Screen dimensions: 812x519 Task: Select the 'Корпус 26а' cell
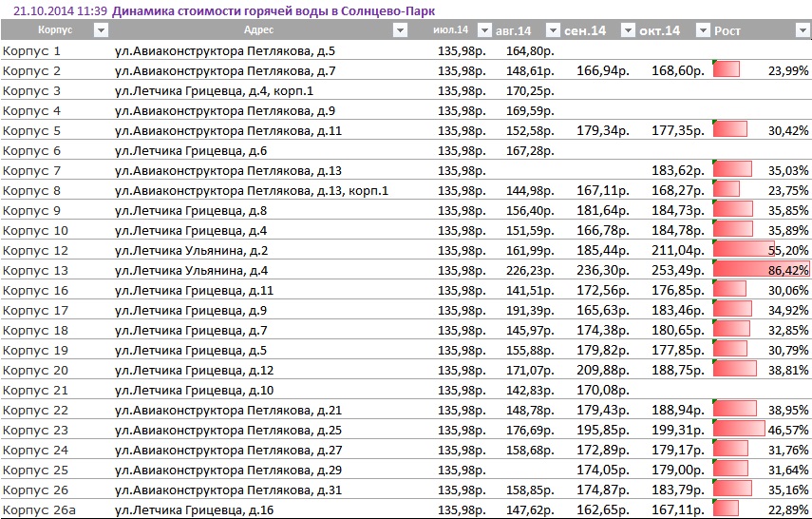[39, 509]
